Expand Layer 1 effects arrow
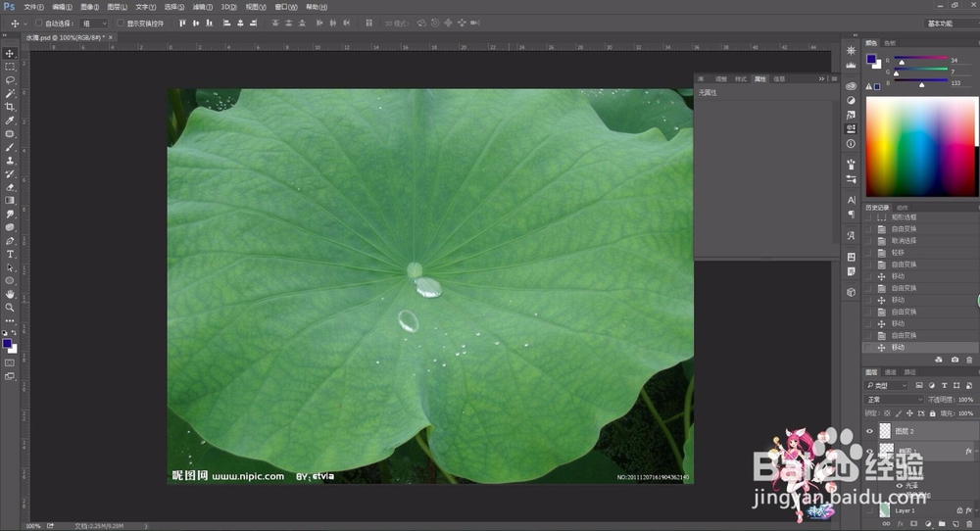Screen dimensions: 980x531 [x=977, y=510]
